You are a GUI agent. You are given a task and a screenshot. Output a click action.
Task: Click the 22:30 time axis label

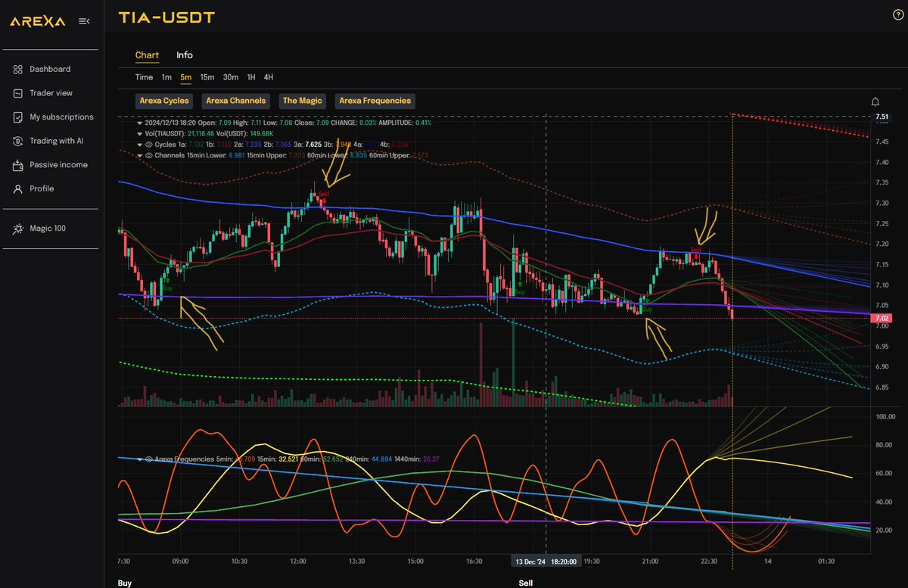pyautogui.click(x=708, y=562)
